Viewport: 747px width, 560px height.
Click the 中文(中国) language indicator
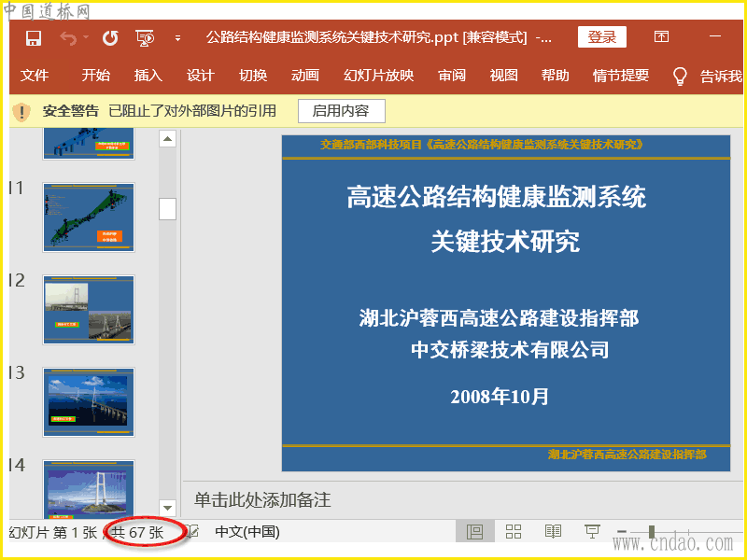(x=247, y=532)
